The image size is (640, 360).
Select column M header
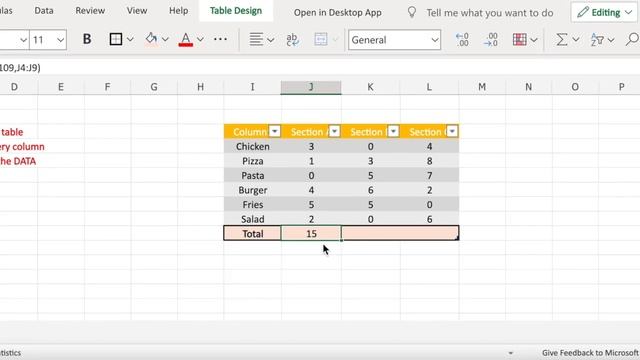(x=482, y=87)
